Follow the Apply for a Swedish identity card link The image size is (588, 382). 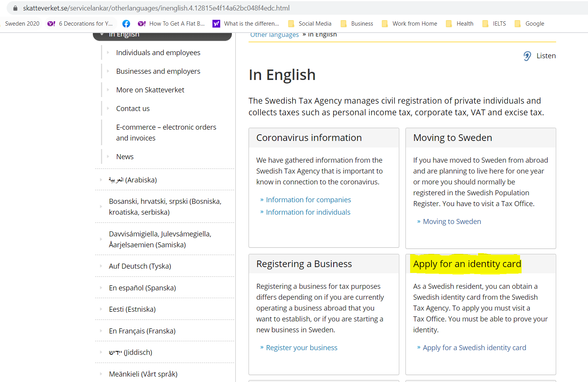pyautogui.click(x=474, y=347)
